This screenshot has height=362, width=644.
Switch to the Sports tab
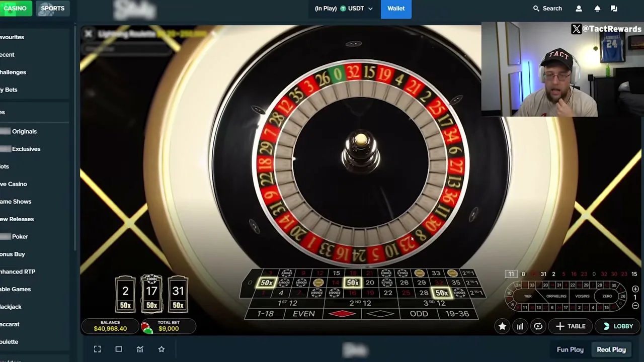52,9
